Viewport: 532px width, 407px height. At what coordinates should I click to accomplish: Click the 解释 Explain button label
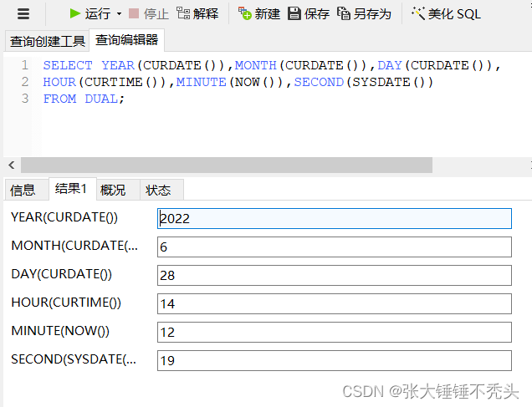click(x=206, y=14)
